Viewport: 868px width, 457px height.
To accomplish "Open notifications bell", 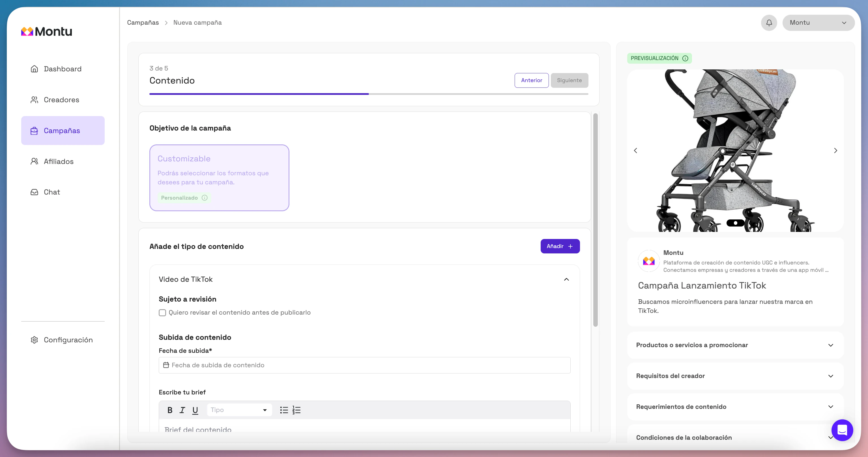I will pos(769,23).
